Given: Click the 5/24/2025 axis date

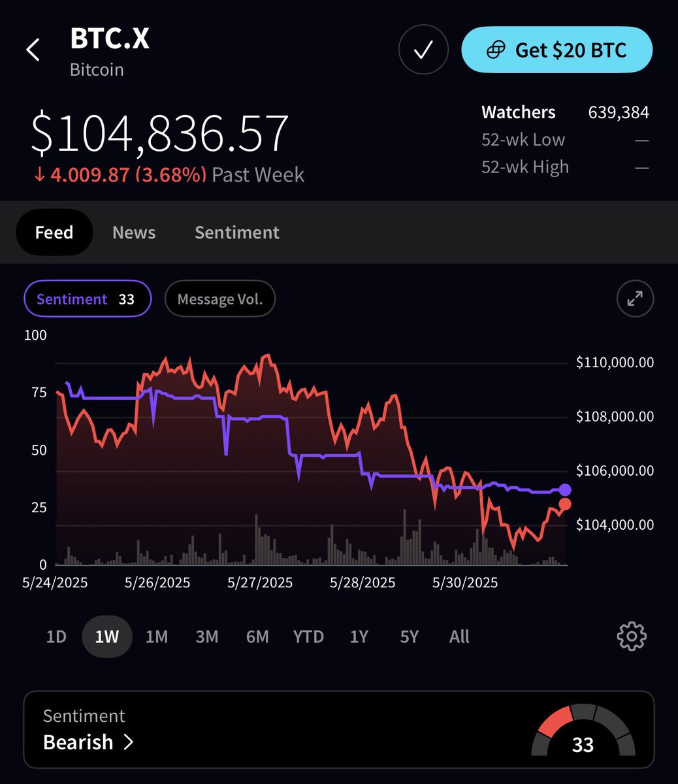Looking at the screenshot, I should 55,582.
